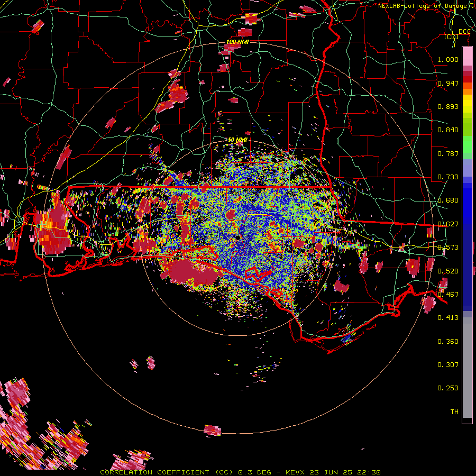Select the 0.627 scale value
Image resolution: width=476 pixels, height=476 pixels.
click(x=448, y=224)
